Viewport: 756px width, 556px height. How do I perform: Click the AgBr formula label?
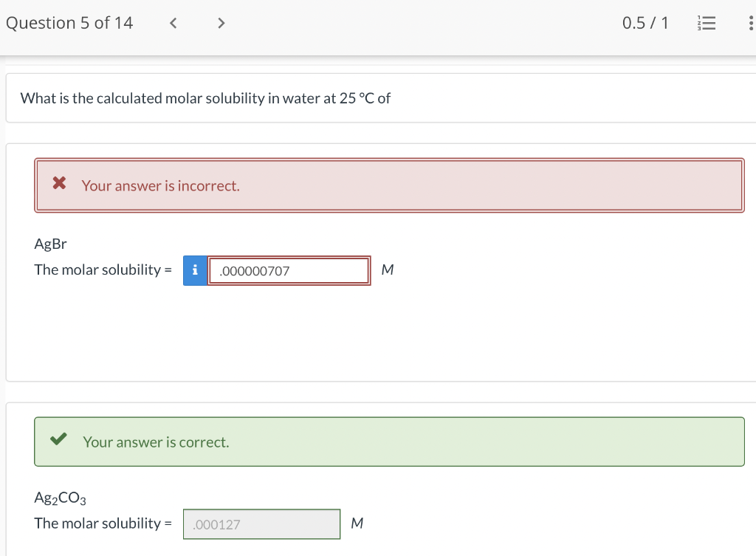tap(50, 244)
